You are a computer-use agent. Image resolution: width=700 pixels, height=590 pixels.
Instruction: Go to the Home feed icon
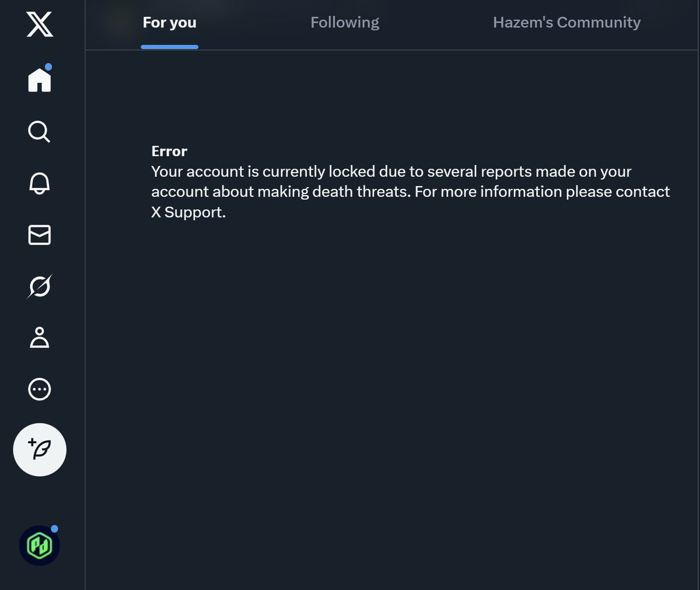click(40, 79)
